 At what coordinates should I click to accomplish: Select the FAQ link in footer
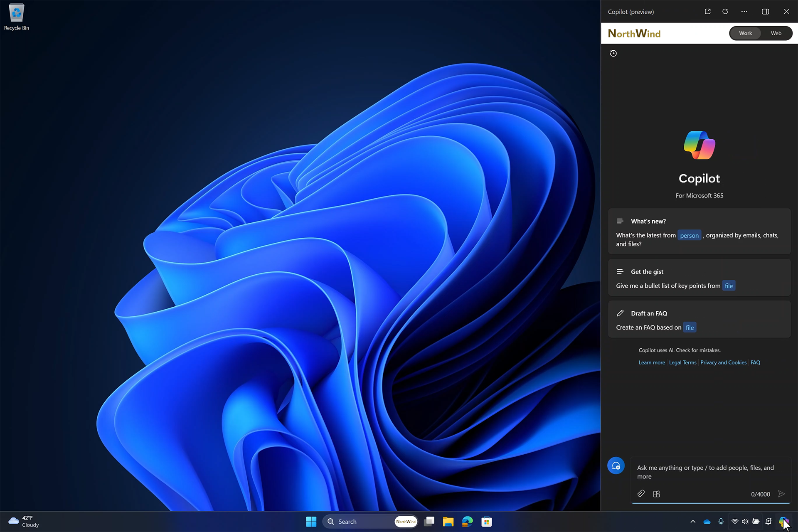coord(755,362)
